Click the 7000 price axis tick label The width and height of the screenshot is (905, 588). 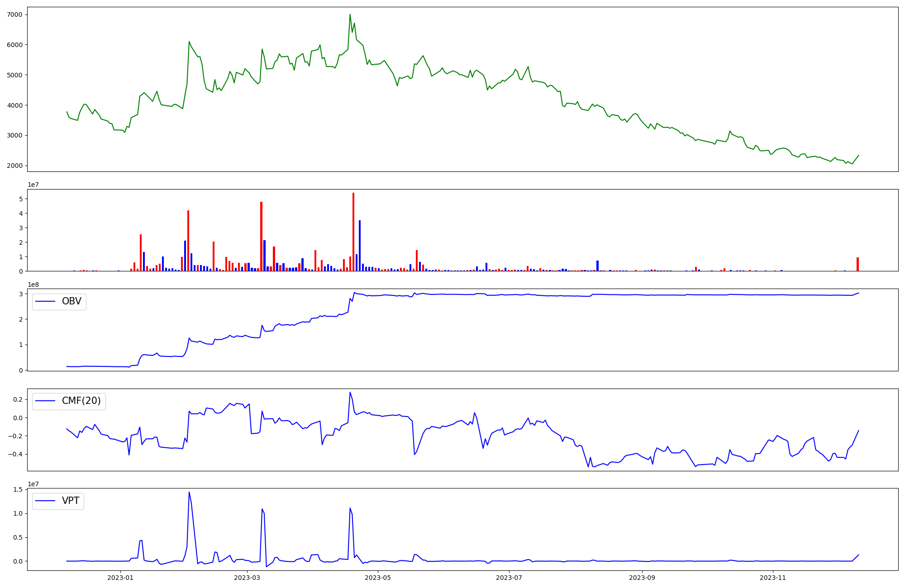point(15,14)
